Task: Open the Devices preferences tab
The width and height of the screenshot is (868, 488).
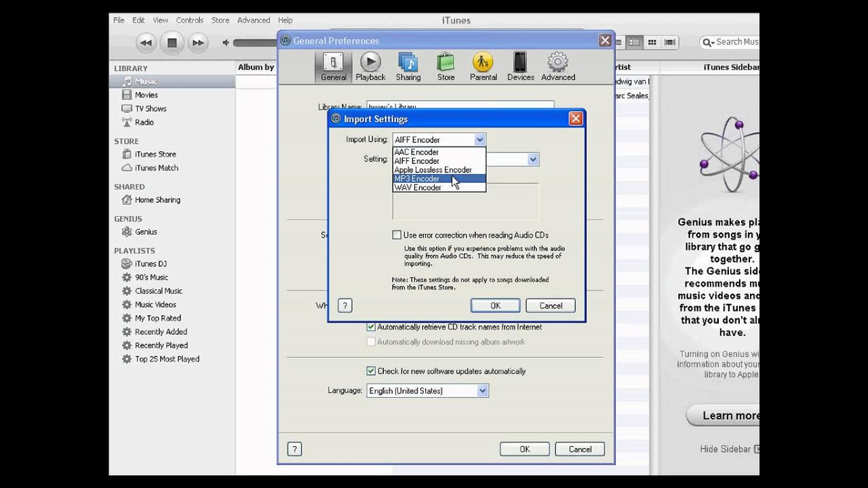Action: click(520, 66)
